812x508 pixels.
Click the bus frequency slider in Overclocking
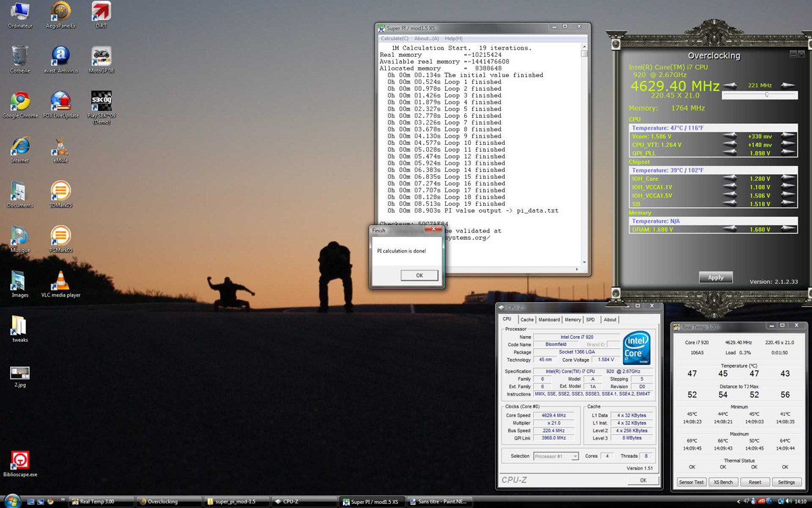pos(759,96)
